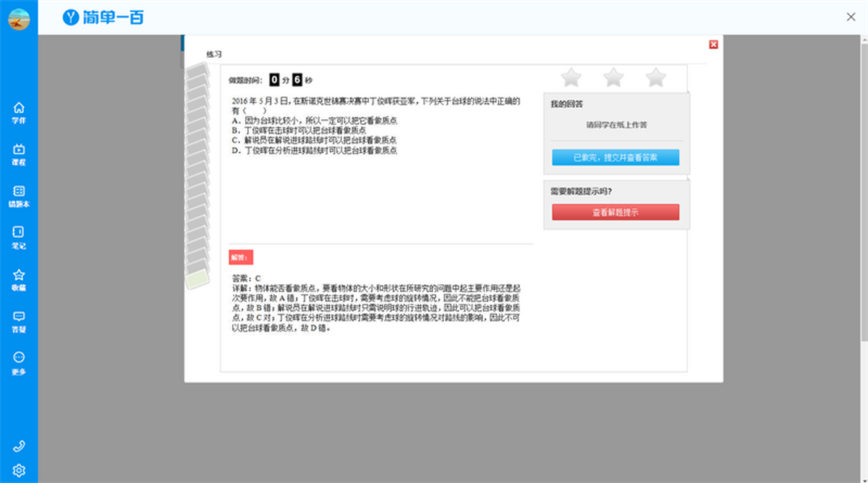868x483 pixels.
Task: Open settings via the gear icon
Action: click(x=19, y=470)
